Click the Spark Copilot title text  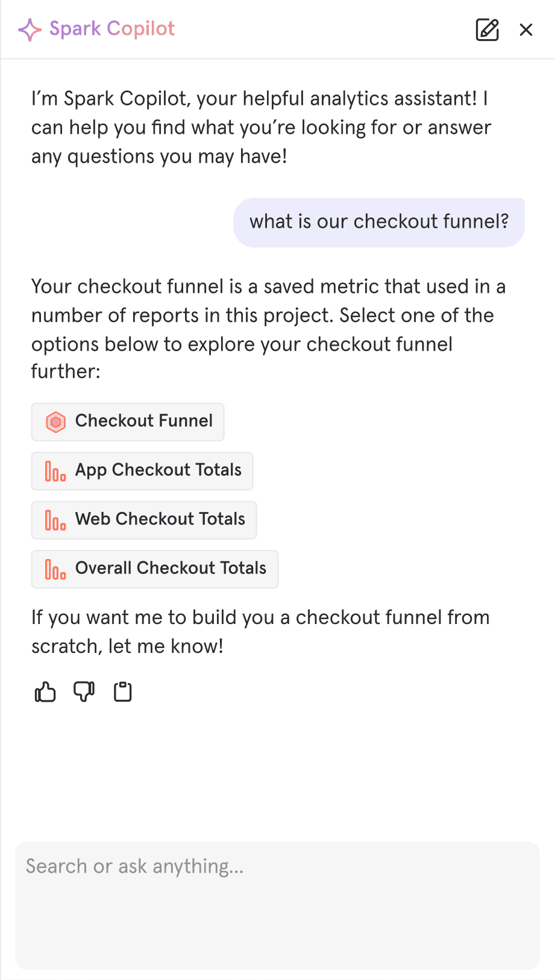coord(112,29)
